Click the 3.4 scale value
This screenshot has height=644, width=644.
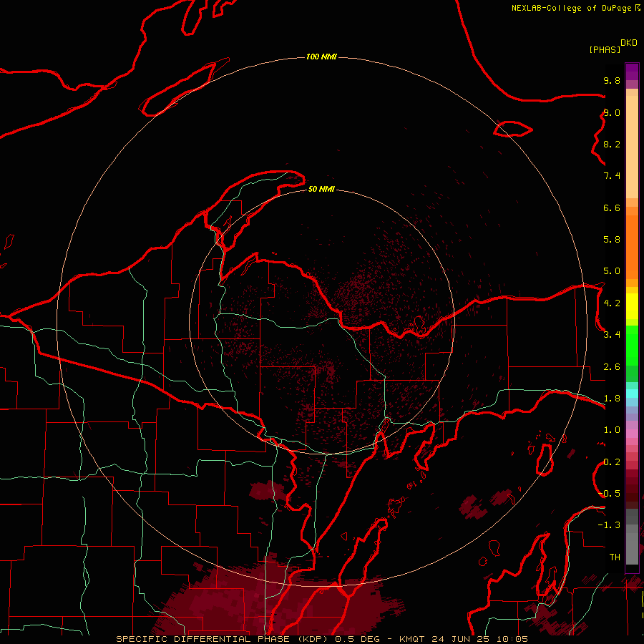click(612, 334)
